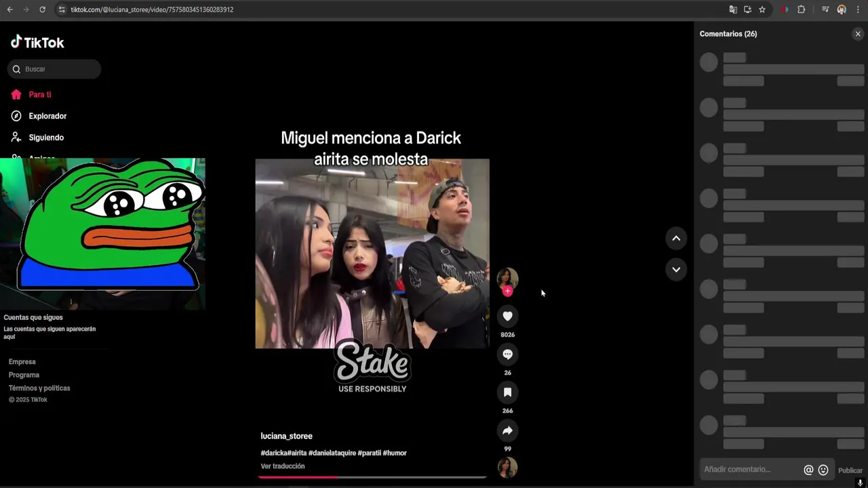Screen dimensions: 868x488
Task: Open the emoji picker in comment box
Action: point(823,470)
